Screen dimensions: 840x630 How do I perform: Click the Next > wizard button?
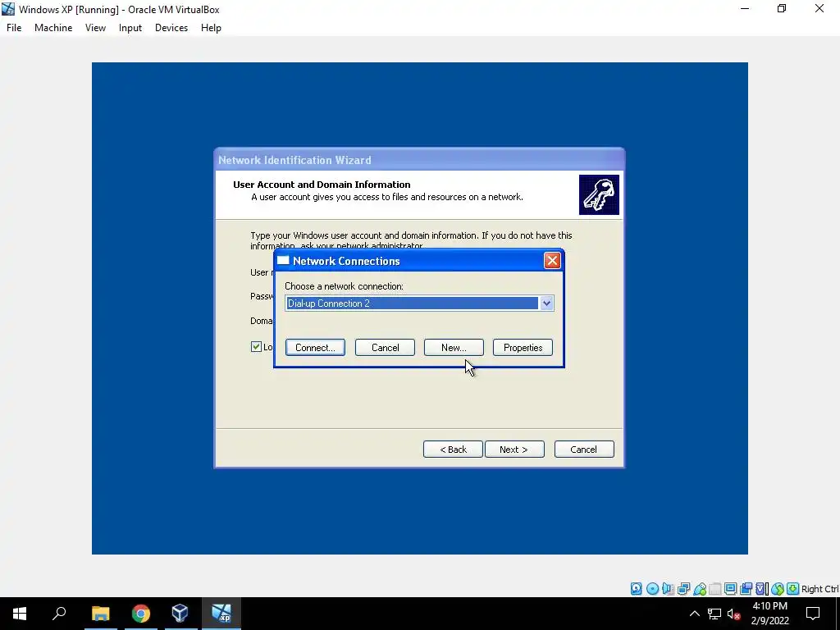(514, 450)
